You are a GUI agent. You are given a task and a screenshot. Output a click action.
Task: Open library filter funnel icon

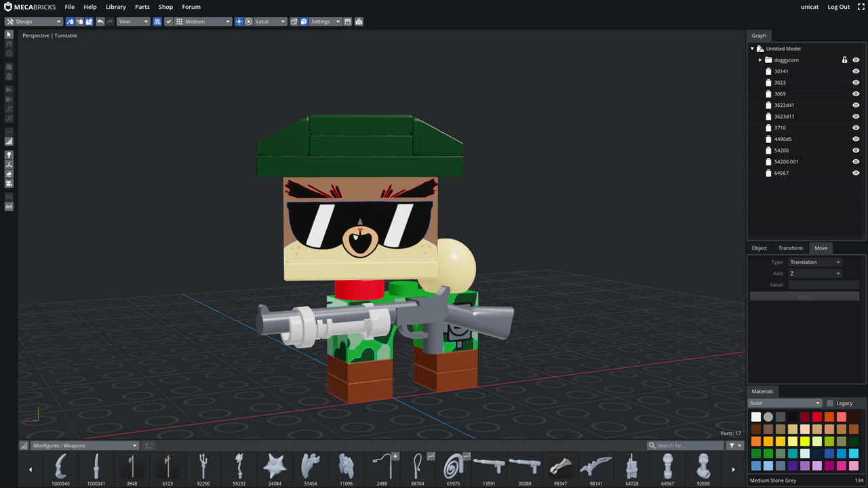coord(735,445)
